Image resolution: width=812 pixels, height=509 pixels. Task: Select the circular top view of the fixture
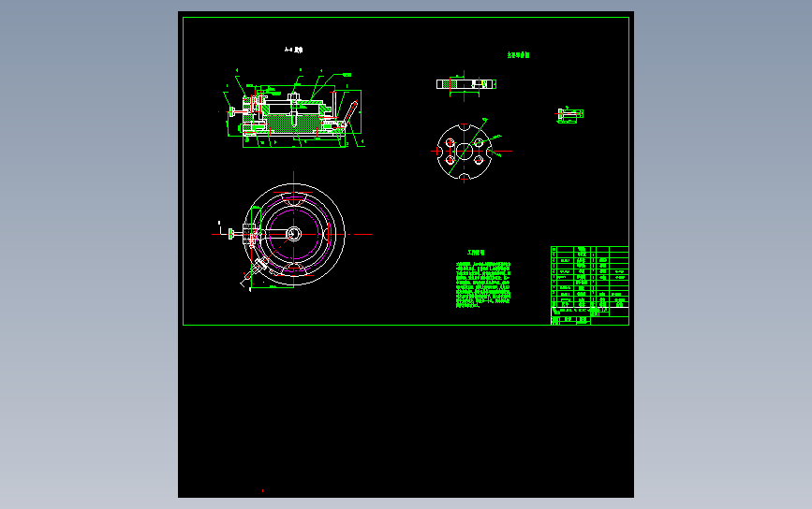pyautogui.click(x=294, y=234)
